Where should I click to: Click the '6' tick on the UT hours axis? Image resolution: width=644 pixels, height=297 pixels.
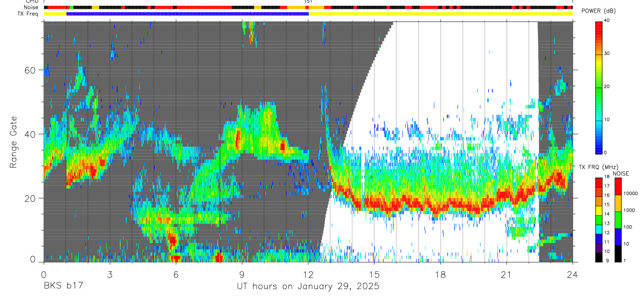[x=176, y=275]
